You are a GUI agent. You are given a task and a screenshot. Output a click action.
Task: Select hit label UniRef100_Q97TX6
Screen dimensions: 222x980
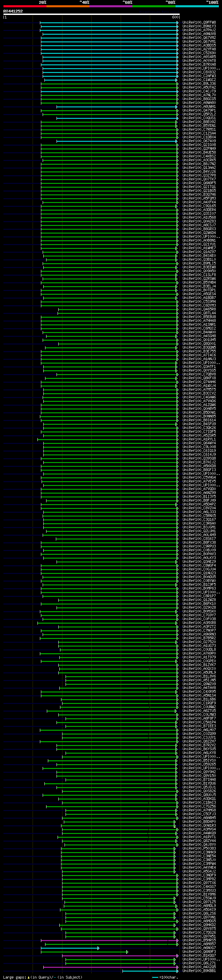199,883
